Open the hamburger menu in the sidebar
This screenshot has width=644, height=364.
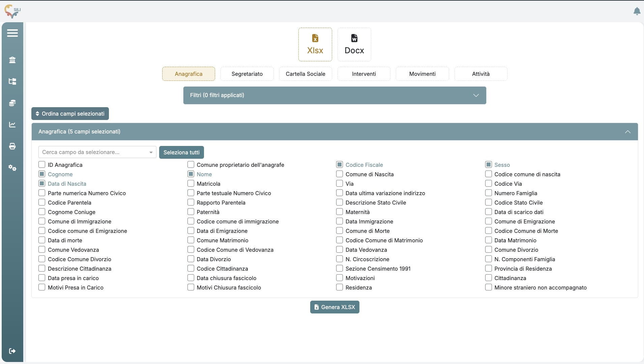[x=12, y=33]
